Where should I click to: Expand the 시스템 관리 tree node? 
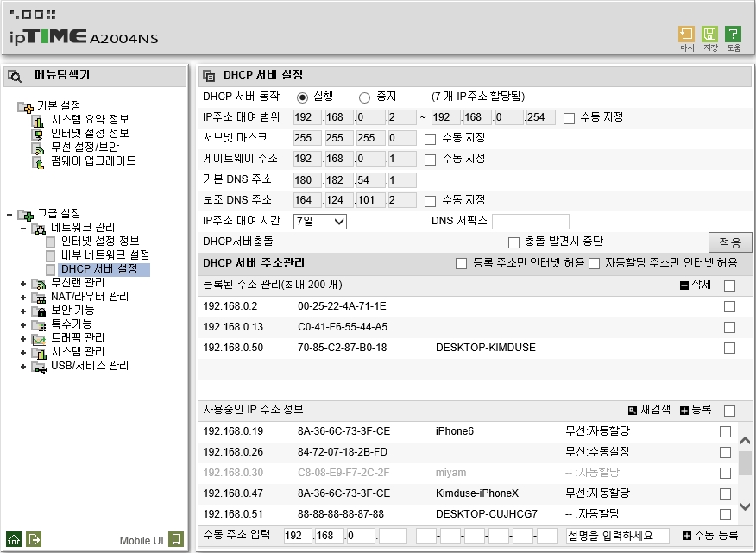click(22, 353)
